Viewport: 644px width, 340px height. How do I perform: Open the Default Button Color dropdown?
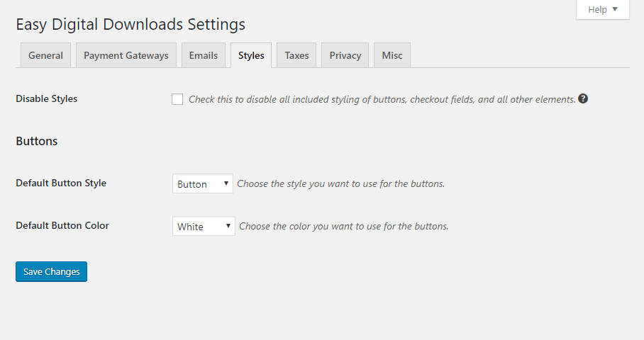tap(204, 226)
